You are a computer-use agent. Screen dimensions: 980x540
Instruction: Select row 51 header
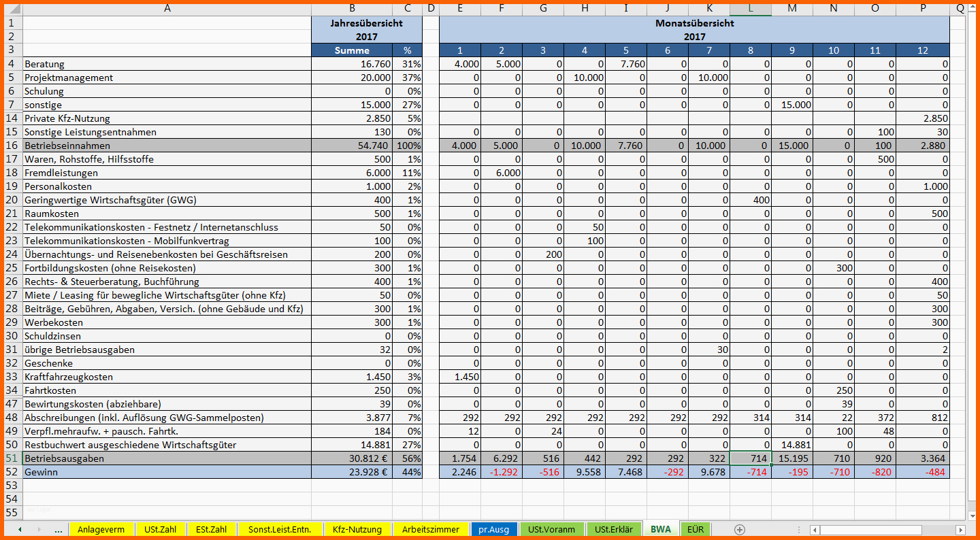(x=11, y=458)
